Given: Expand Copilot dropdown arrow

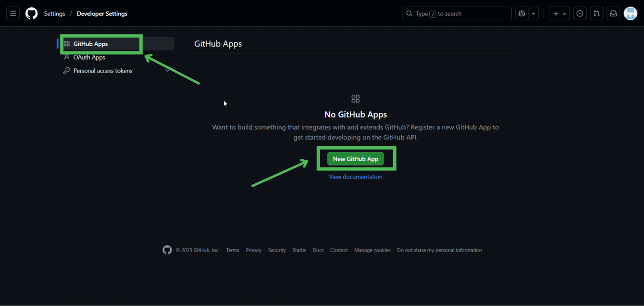Looking at the screenshot, I should [533, 13].
